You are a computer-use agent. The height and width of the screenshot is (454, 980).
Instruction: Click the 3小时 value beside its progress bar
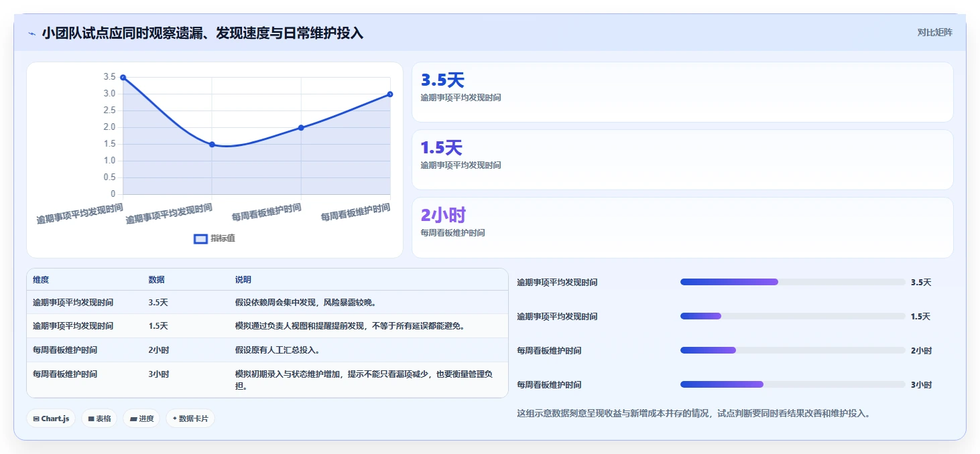click(922, 385)
